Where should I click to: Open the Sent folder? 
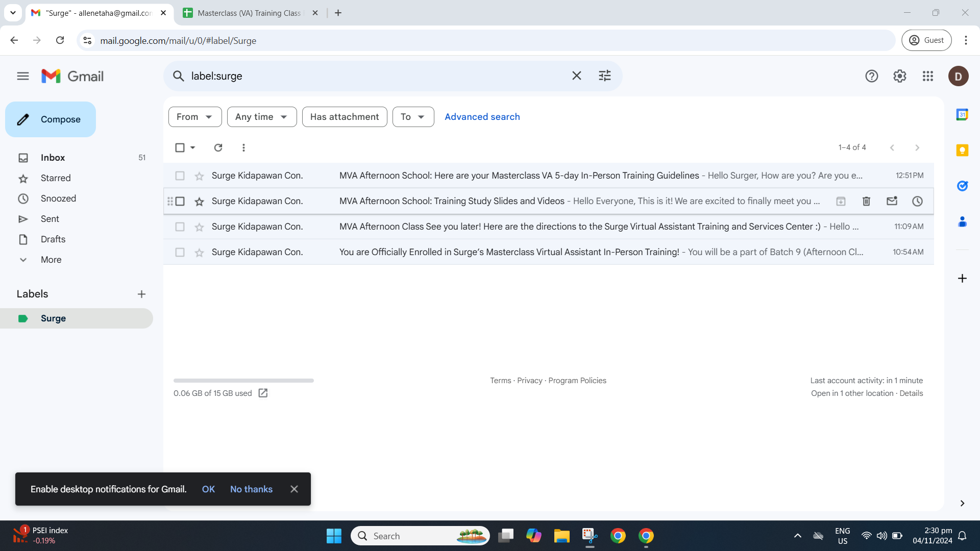click(50, 219)
